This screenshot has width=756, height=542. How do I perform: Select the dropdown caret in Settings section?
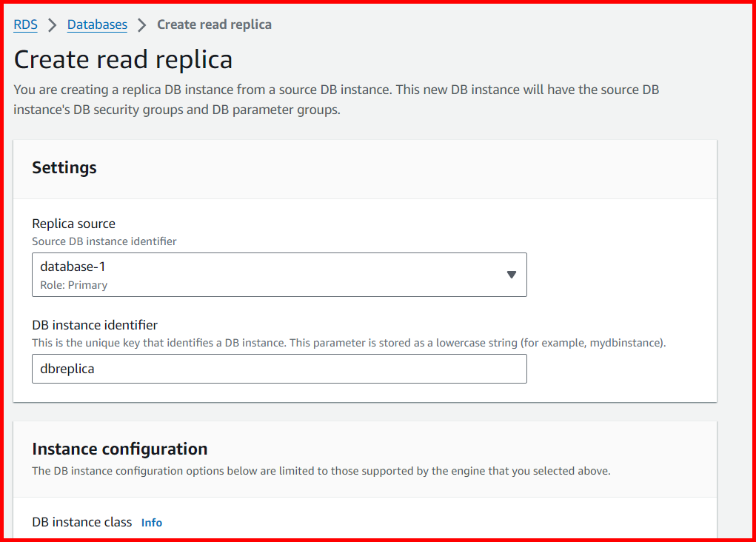pyautogui.click(x=511, y=274)
